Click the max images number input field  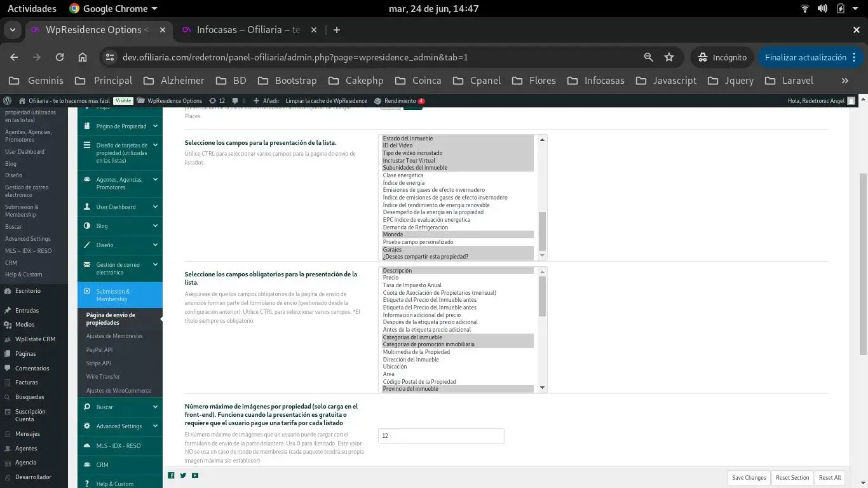(x=441, y=436)
